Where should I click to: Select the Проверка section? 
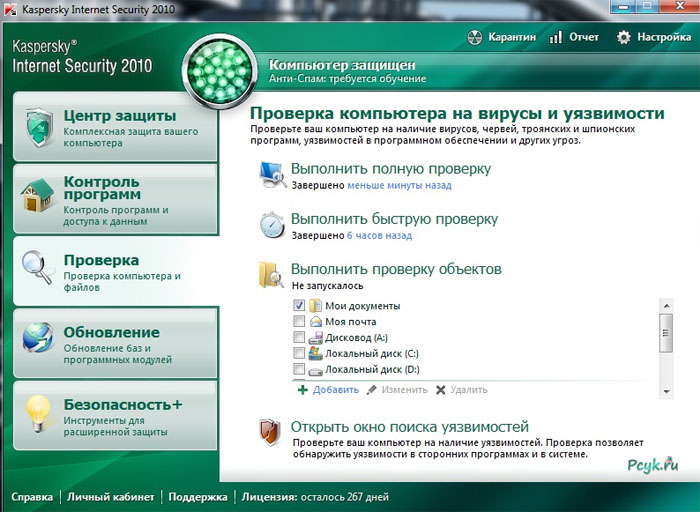[x=116, y=271]
